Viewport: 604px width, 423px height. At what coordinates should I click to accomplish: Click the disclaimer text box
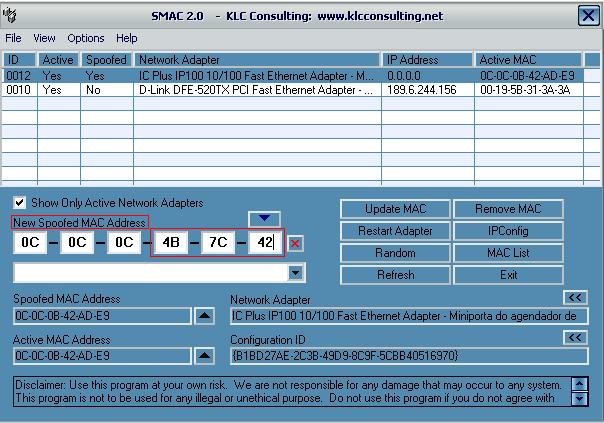[293, 391]
